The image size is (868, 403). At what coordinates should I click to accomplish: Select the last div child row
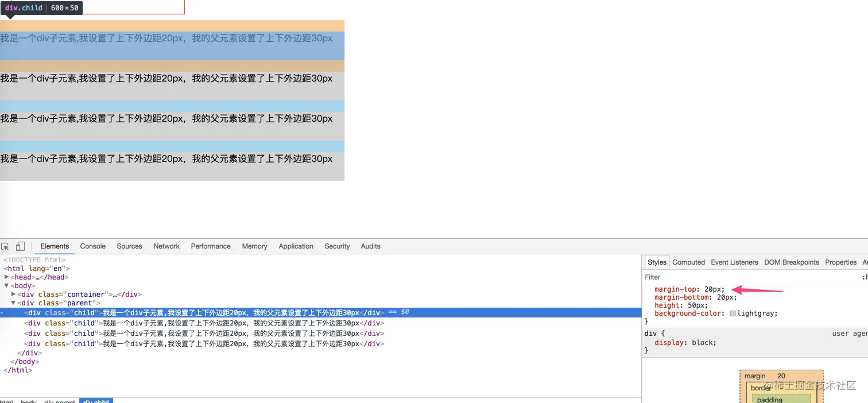coord(204,344)
